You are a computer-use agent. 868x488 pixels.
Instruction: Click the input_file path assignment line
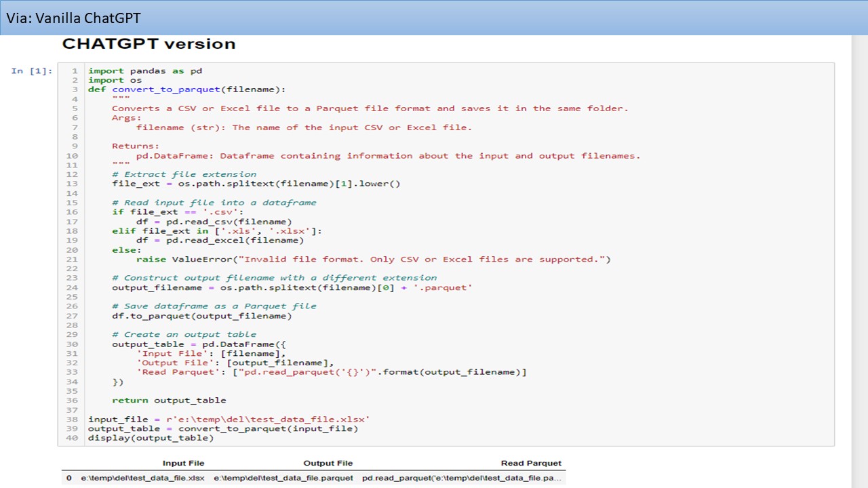(x=229, y=419)
